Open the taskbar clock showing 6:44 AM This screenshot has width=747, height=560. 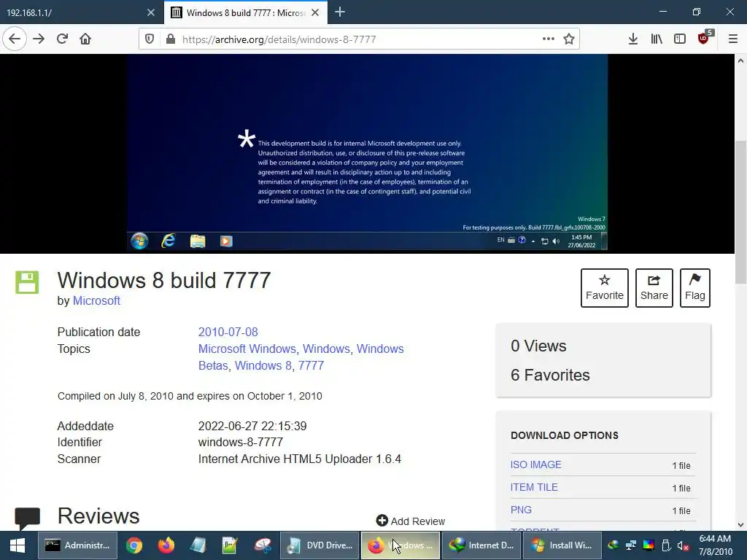[715, 545]
